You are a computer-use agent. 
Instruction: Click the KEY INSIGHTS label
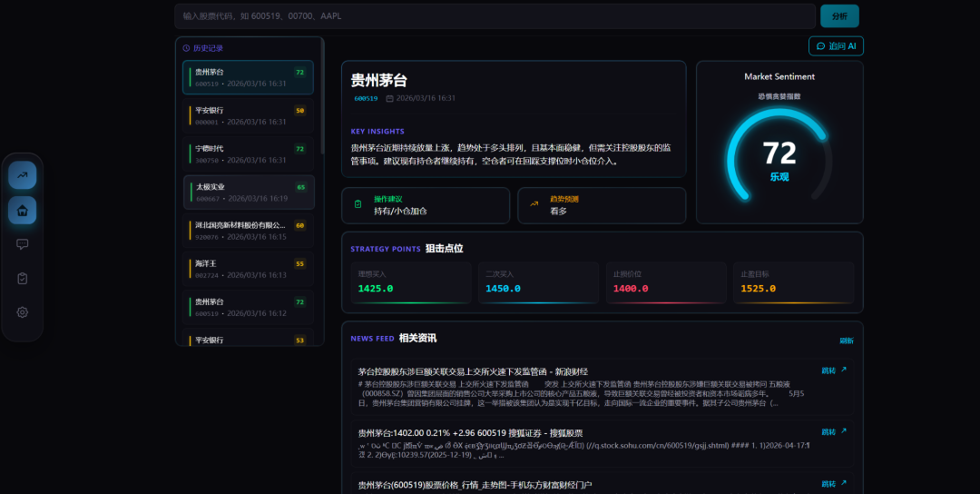coord(377,132)
